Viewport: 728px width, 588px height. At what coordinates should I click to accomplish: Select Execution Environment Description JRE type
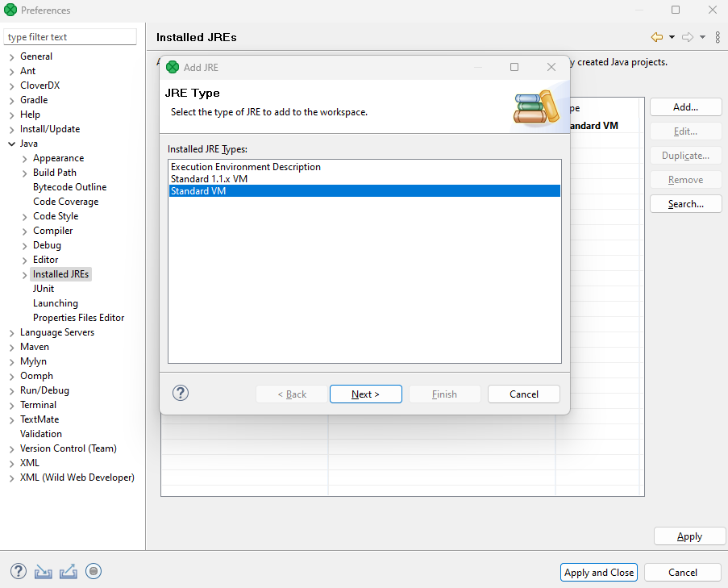click(x=245, y=167)
